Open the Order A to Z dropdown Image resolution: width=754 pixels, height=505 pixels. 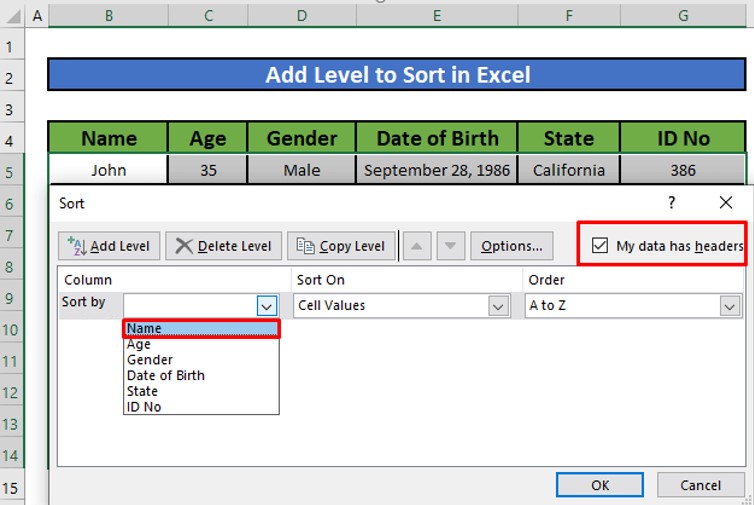point(729,306)
